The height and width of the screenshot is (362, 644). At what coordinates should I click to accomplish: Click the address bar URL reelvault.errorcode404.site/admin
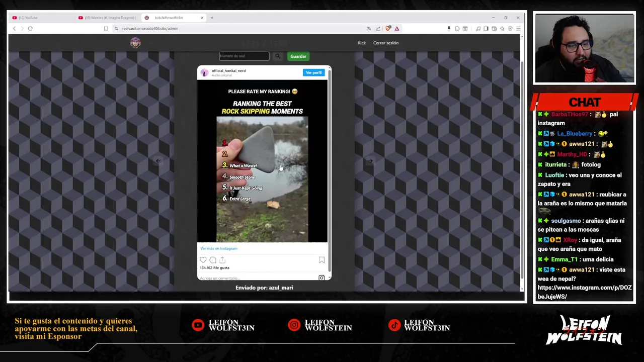(x=150, y=29)
